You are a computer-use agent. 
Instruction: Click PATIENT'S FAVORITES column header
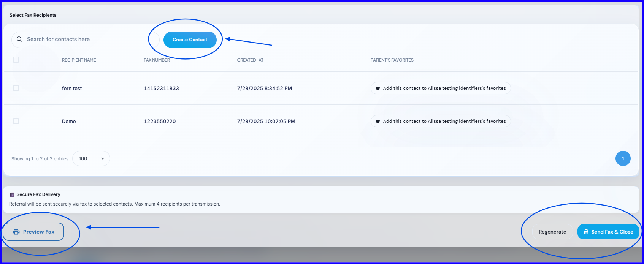pyautogui.click(x=392, y=60)
